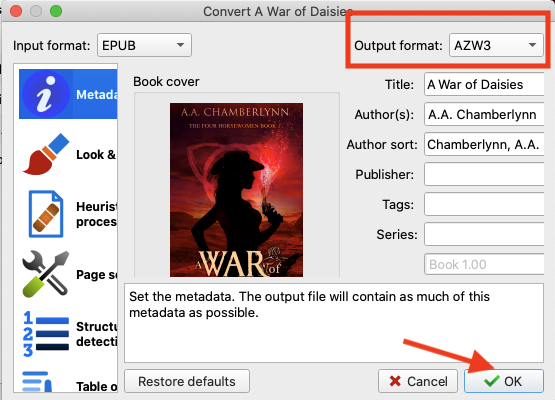Open Page setup wrench and screwdriver icon
The width and height of the screenshot is (555, 400).
46,274
